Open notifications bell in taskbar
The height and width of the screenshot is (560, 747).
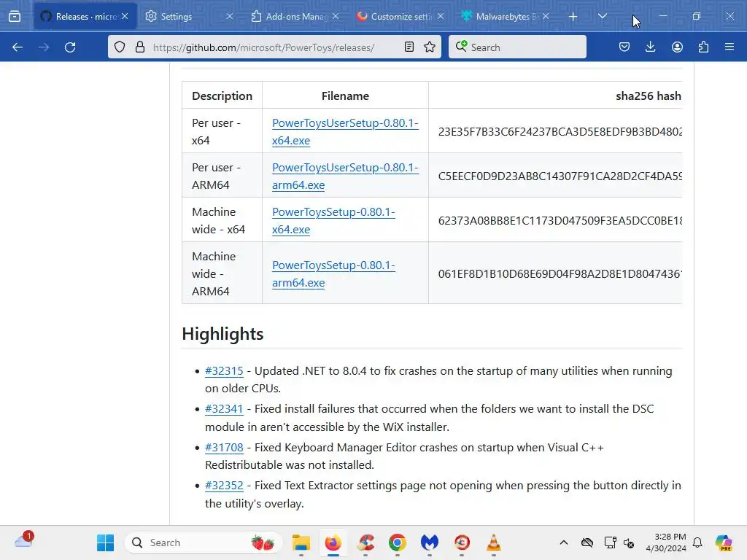(x=697, y=542)
